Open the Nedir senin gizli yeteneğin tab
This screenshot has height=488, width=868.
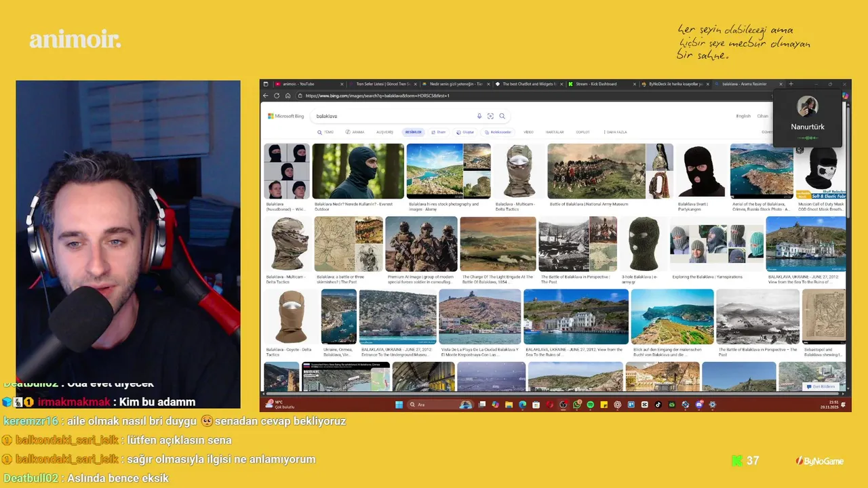coord(456,84)
